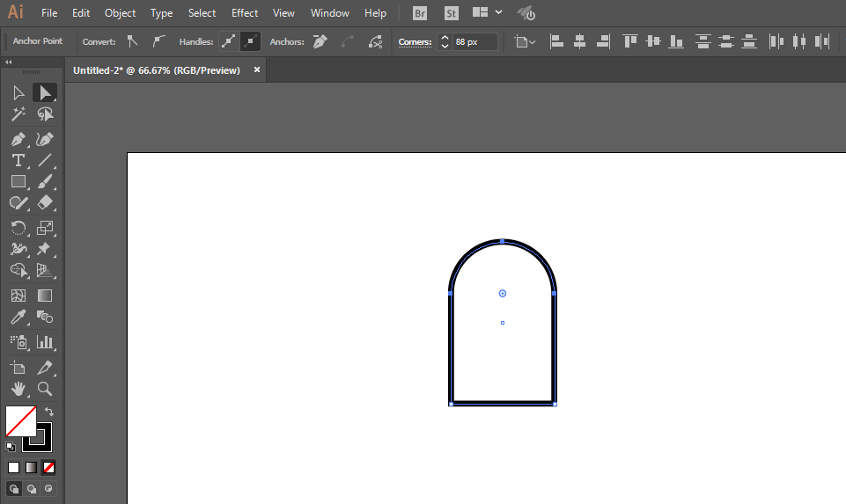Screen dimensions: 846x504
Task: Open Adobe Bridge via Br icon
Action: coord(420,13)
